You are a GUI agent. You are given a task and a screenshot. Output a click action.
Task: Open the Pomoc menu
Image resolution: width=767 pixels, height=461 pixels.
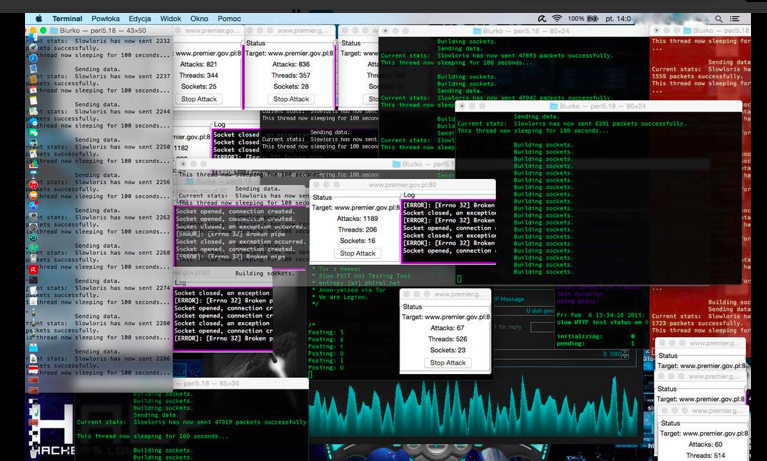tap(229, 19)
